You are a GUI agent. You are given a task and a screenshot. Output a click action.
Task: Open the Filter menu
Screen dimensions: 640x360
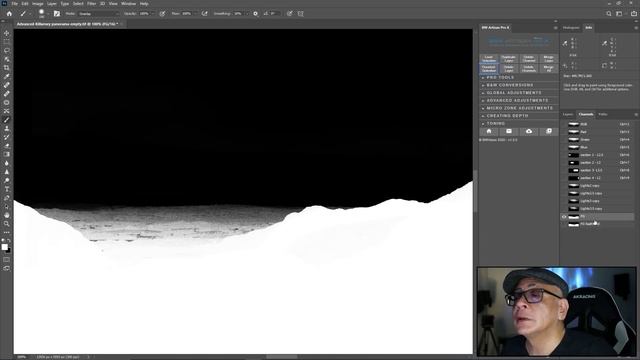click(x=91, y=4)
